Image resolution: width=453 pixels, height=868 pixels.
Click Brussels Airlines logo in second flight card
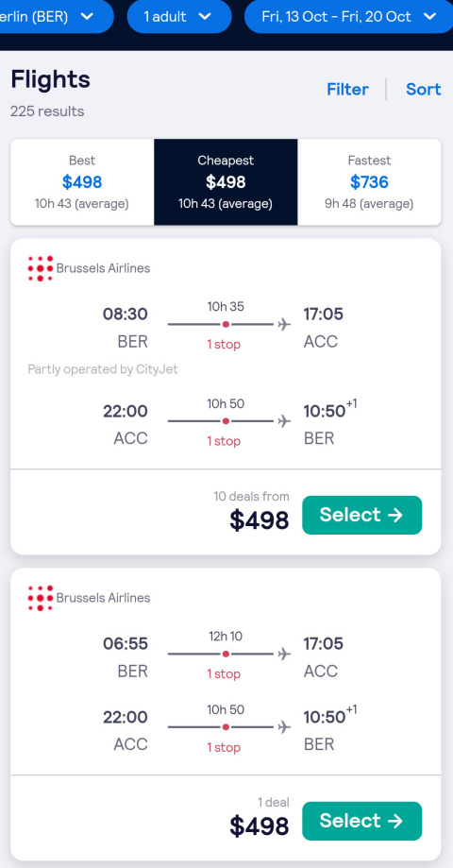(41, 598)
